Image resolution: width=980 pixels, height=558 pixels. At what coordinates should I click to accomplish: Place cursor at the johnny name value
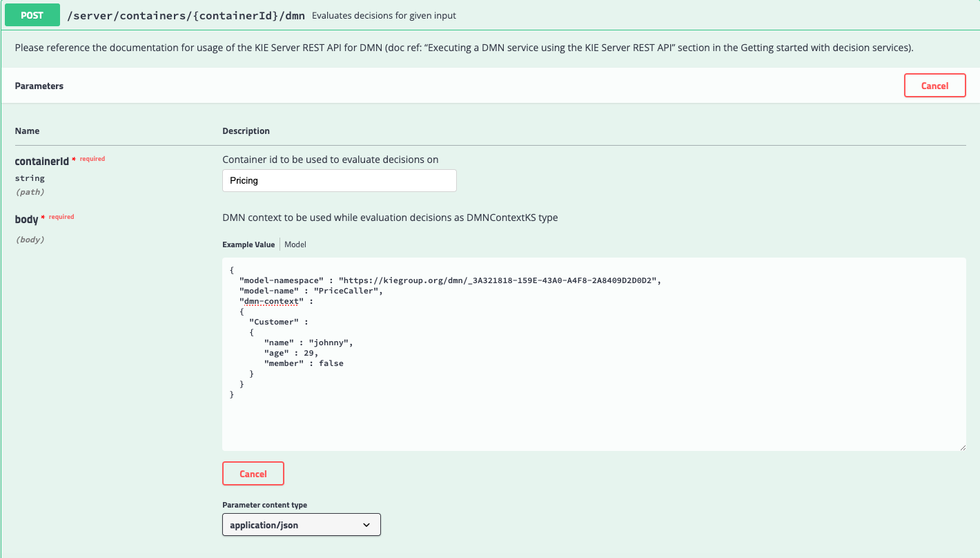coord(331,343)
